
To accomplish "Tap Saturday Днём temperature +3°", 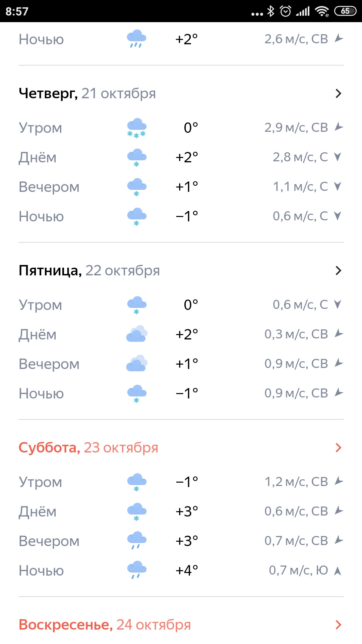I will 187,512.
